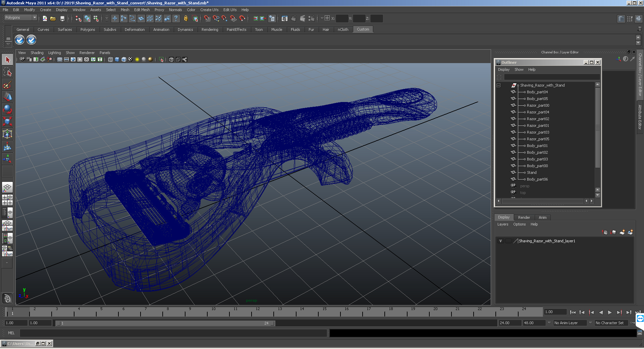Image resolution: width=644 pixels, height=349 pixels.
Task: Move selected layer up in the layer editor
Action: 605,232
